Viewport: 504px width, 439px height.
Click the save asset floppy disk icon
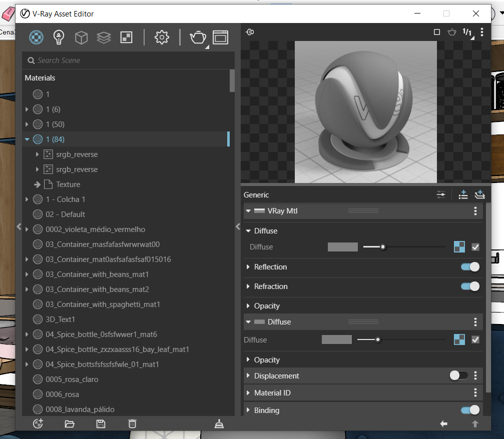tap(101, 424)
